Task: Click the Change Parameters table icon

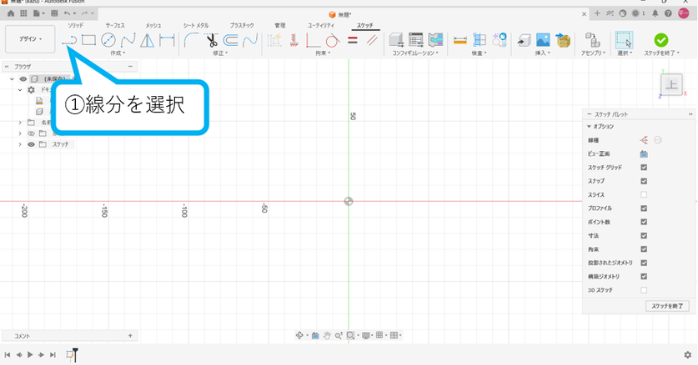Action: point(416,40)
